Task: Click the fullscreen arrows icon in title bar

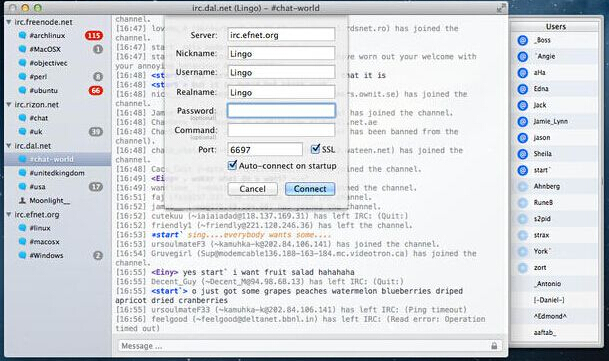Action: point(501,8)
